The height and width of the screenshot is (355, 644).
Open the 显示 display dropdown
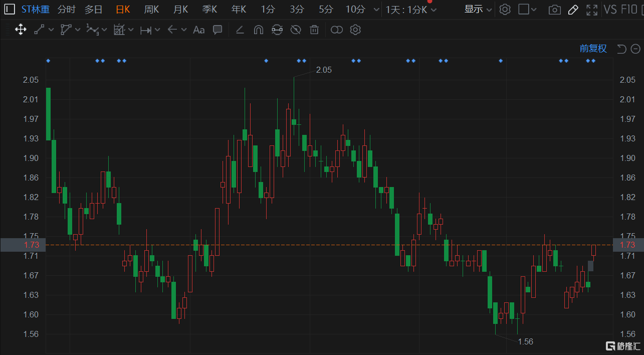(478, 9)
